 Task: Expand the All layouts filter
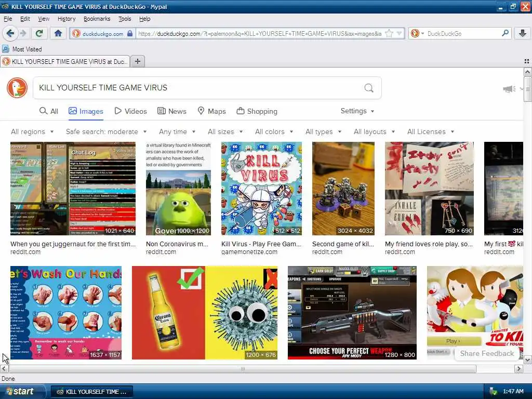[x=374, y=131]
